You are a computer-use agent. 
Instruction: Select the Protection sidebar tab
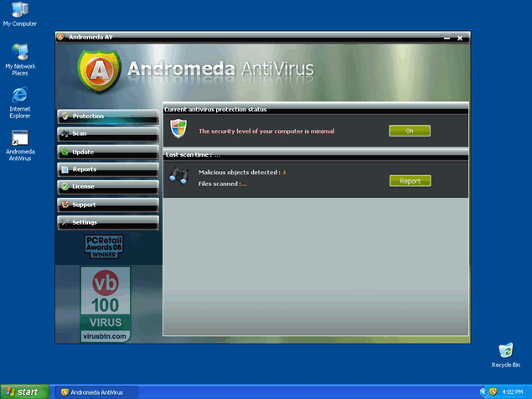coord(107,117)
